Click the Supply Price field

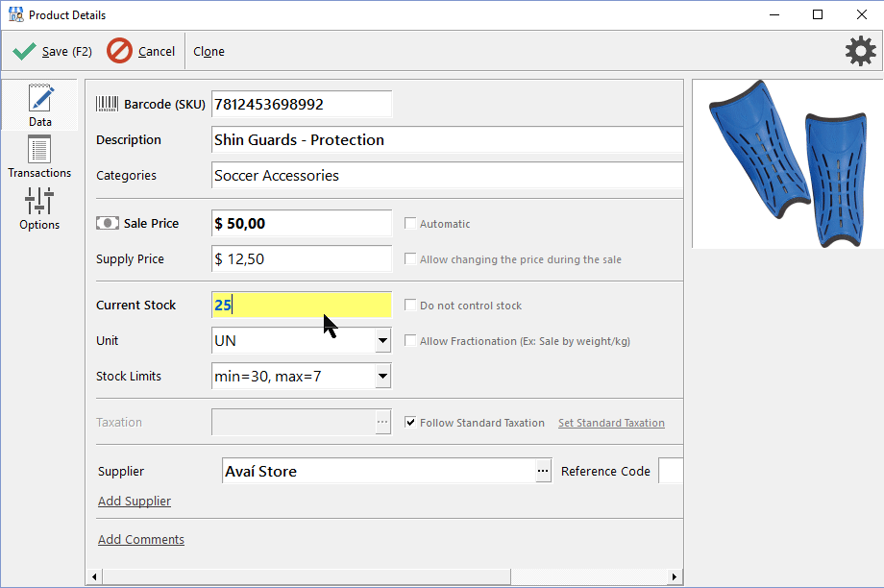pos(302,258)
